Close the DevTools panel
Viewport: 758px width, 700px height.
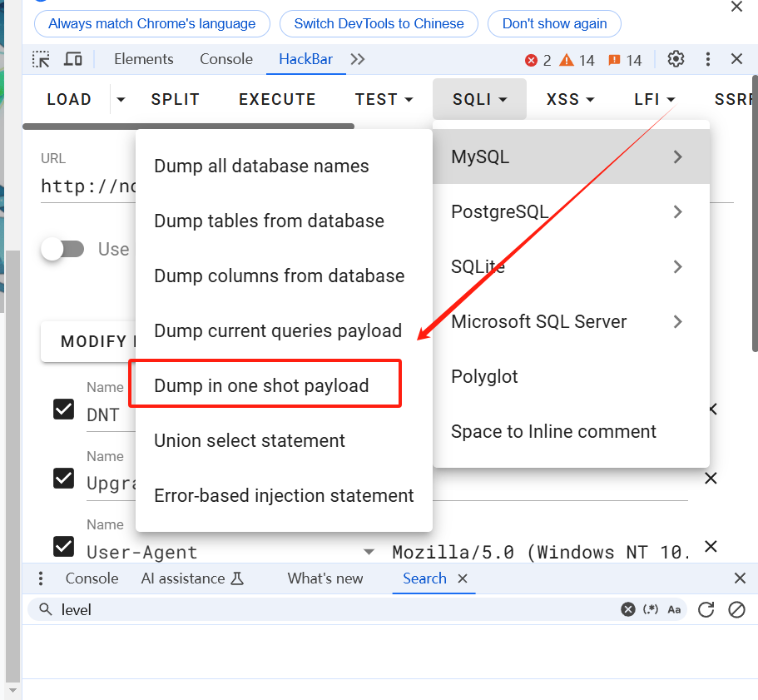(736, 59)
